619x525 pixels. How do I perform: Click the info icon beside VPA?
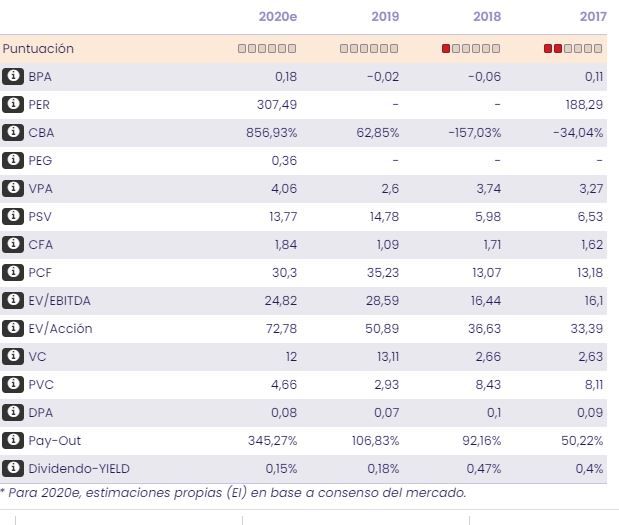click(13, 188)
